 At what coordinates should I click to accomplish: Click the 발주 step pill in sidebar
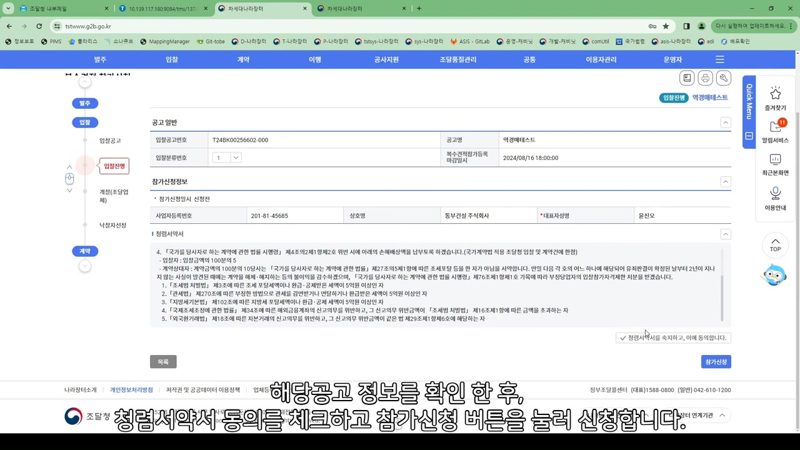tap(85, 104)
